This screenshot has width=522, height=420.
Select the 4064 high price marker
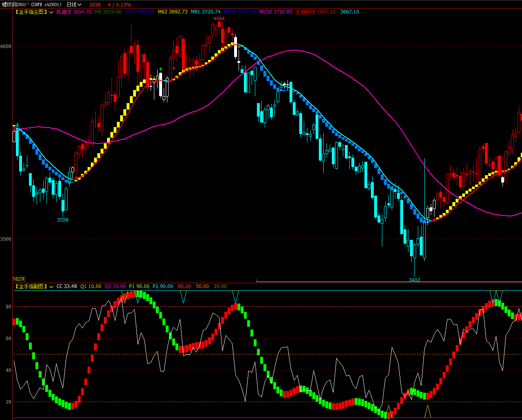click(219, 19)
